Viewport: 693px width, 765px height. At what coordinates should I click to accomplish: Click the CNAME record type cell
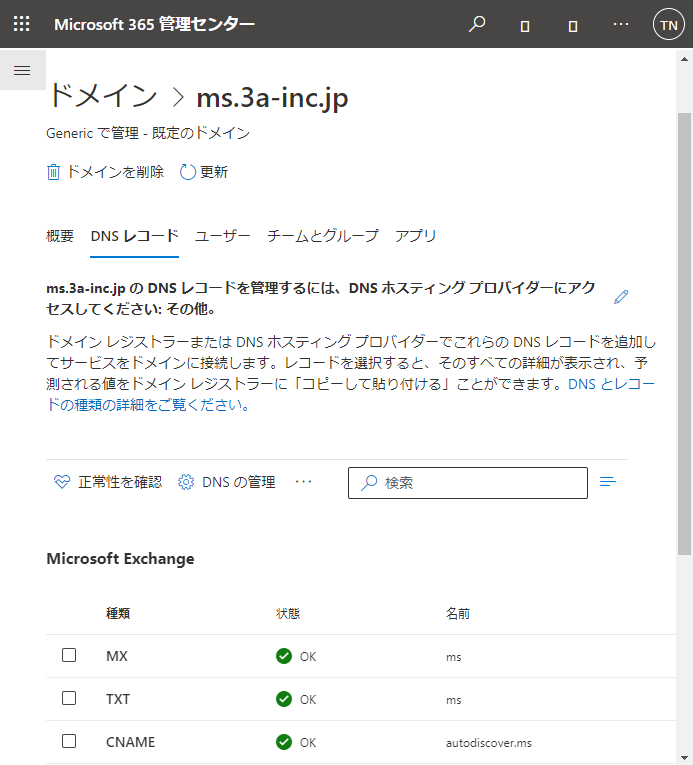(130, 742)
